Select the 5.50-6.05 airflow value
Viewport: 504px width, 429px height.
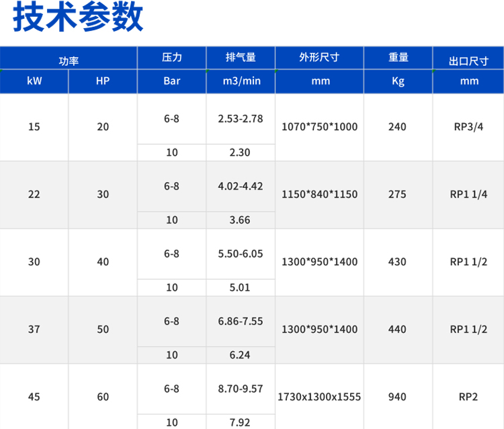click(x=241, y=254)
